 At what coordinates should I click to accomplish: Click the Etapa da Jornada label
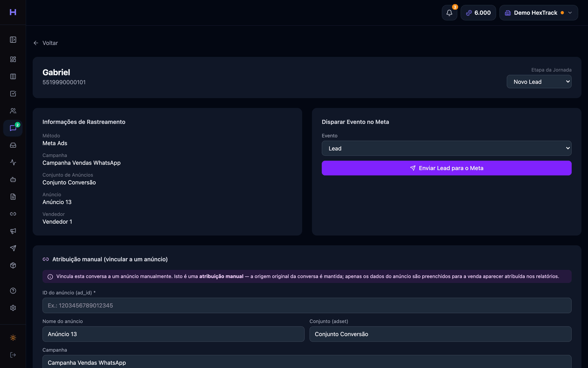[x=551, y=70]
